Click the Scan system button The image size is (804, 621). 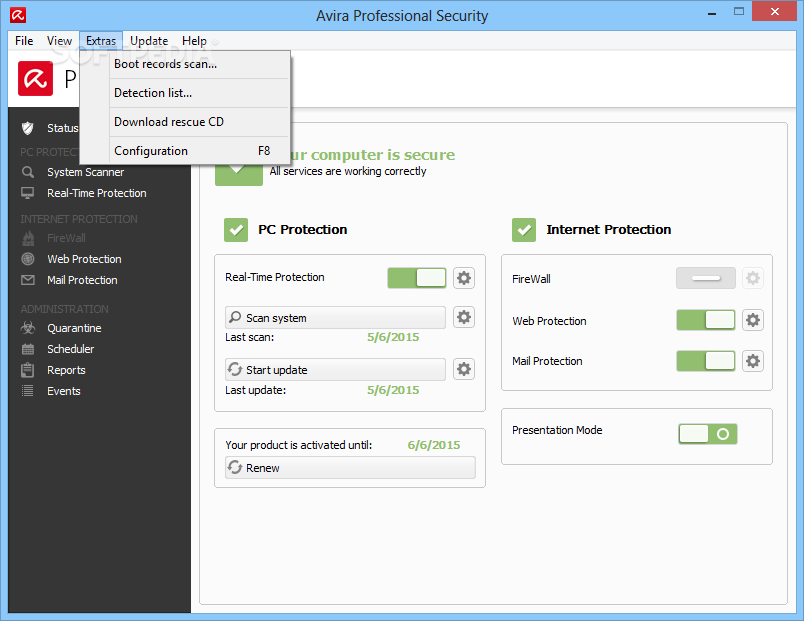click(x=335, y=317)
